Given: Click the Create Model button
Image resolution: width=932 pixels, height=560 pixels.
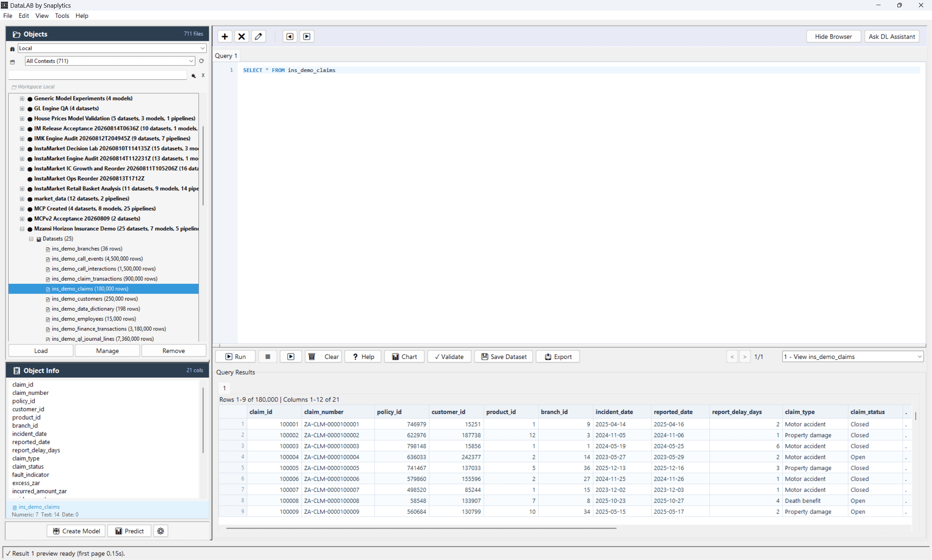Looking at the screenshot, I should (76, 531).
